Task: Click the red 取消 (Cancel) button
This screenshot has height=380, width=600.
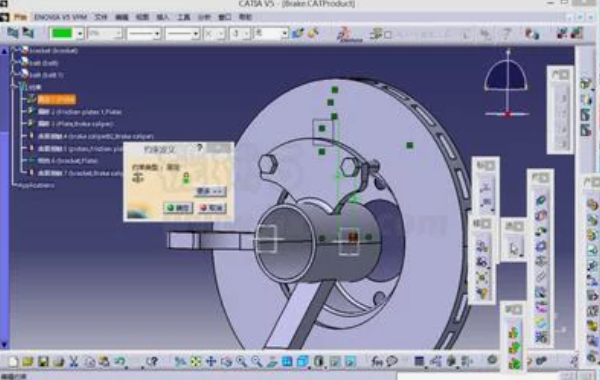Action: click(x=212, y=208)
